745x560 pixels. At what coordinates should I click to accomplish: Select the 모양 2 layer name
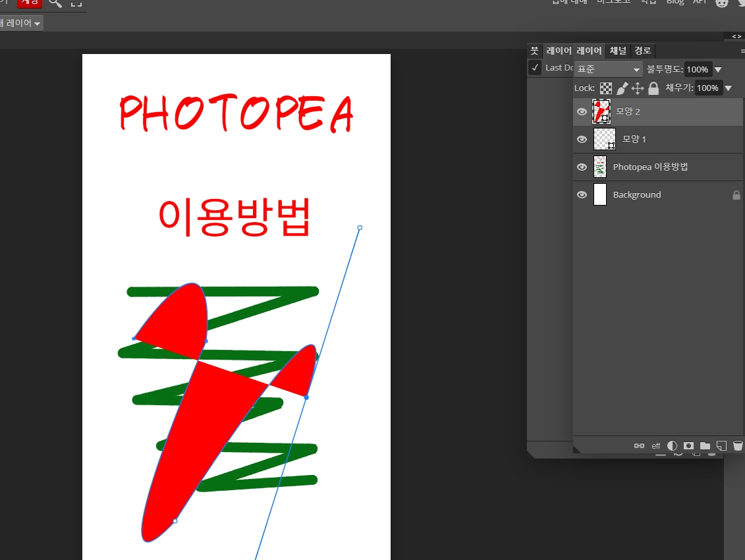(628, 111)
